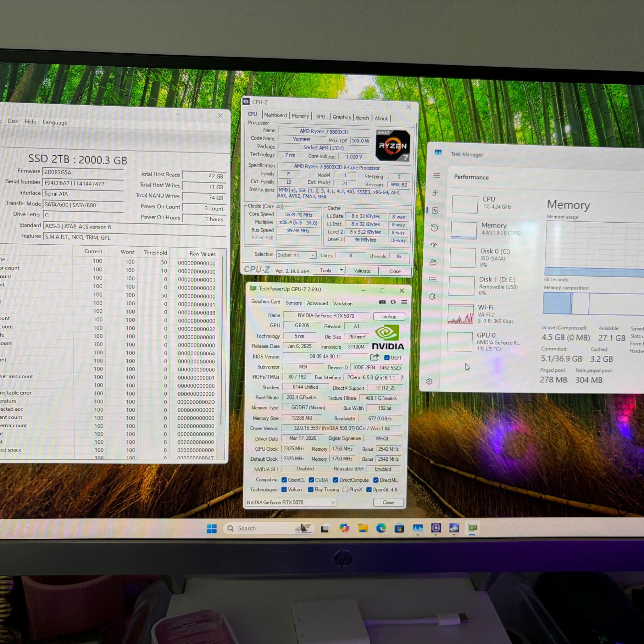The width and height of the screenshot is (644, 644).
Task: Toggle the Ray Tracing checkbox in GPU-Z
Action: pos(311,489)
